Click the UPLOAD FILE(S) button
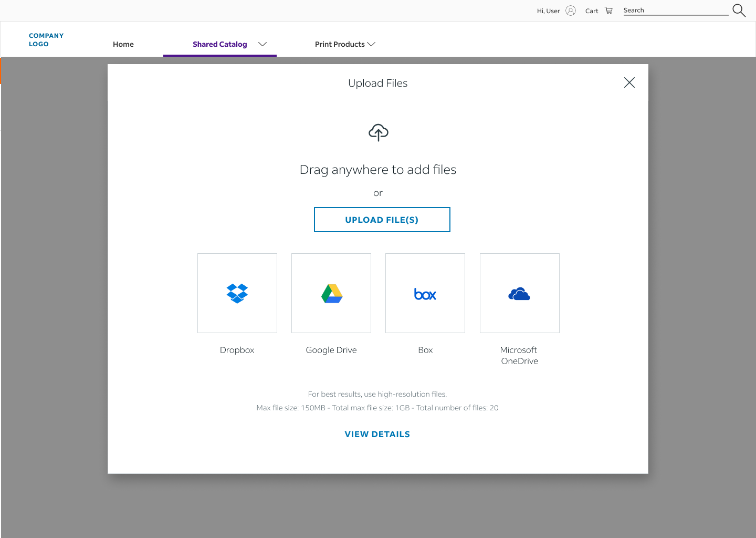This screenshot has height=538, width=756. point(382,220)
